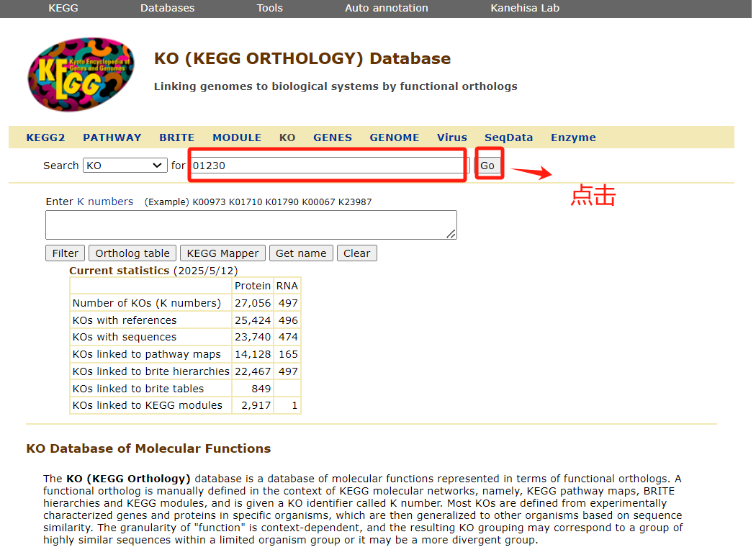
Task: Navigate to the Enzyme section
Action: click(573, 137)
